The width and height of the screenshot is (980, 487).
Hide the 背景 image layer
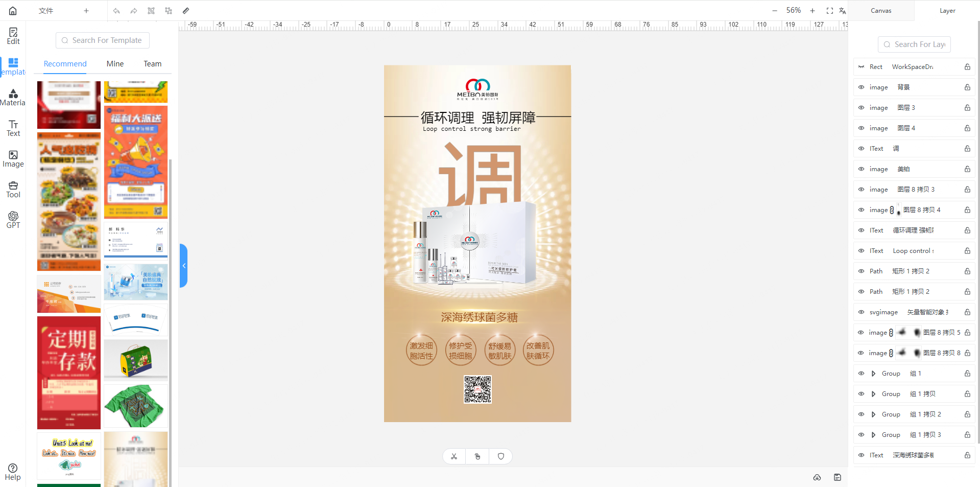tap(862, 87)
